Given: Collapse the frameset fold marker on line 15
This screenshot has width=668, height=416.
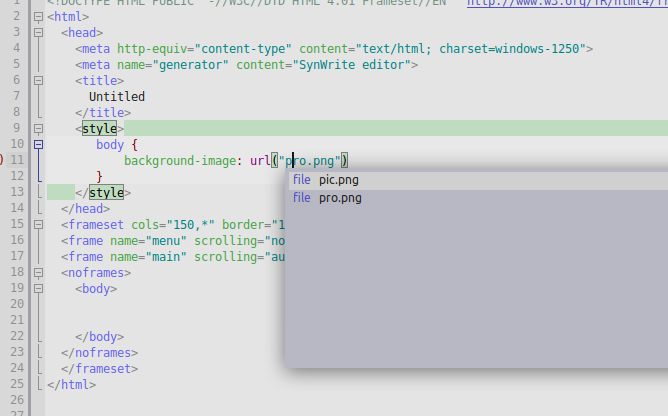Looking at the screenshot, I should (x=38, y=225).
